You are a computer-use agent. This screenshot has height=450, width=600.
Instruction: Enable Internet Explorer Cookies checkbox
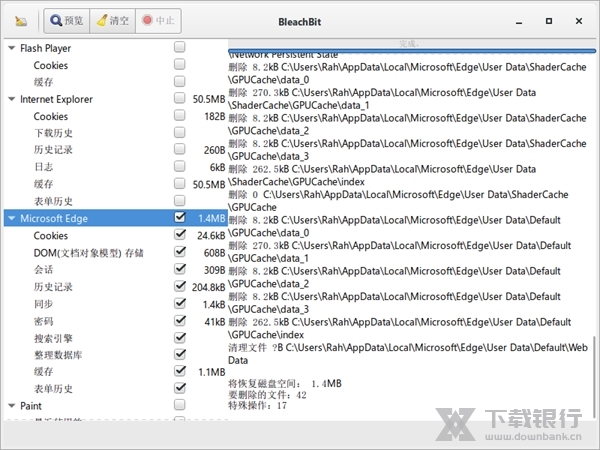tap(179, 116)
